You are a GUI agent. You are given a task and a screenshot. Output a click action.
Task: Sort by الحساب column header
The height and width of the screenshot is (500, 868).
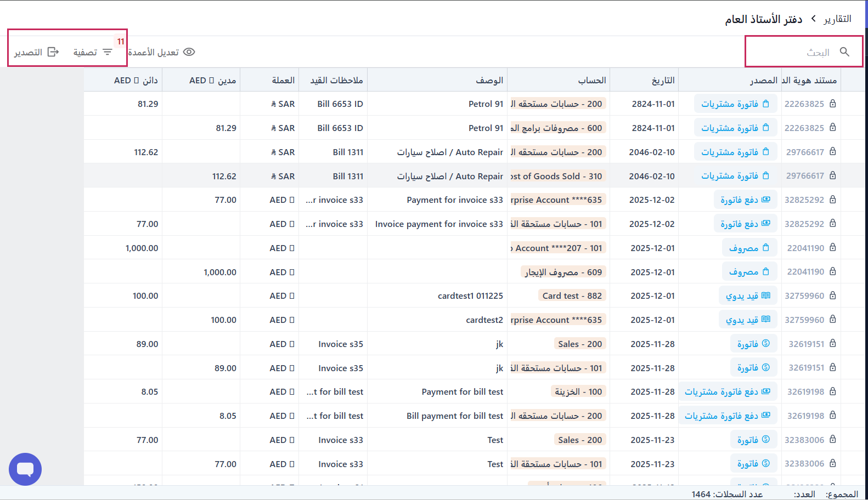591,80
